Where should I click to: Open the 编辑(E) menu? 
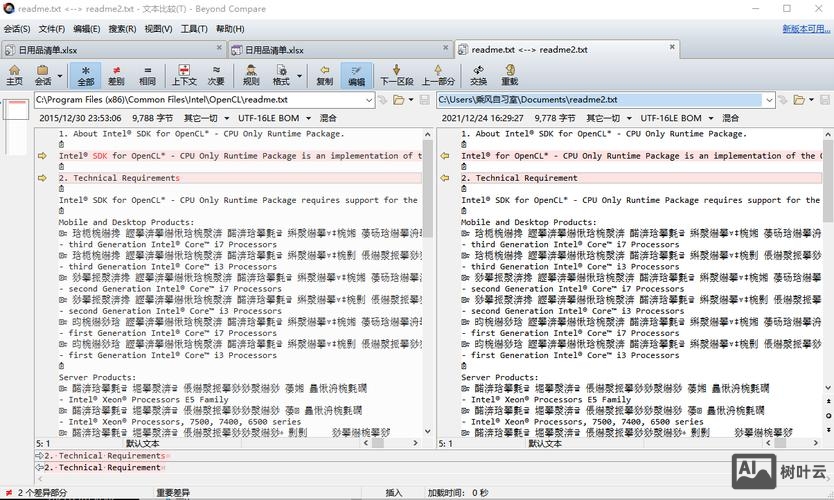87,29
